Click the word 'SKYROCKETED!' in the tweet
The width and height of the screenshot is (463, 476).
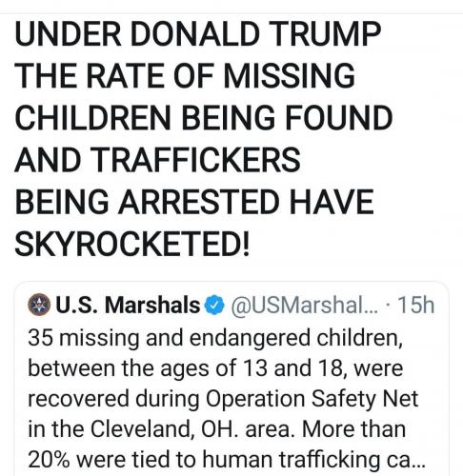132,244
